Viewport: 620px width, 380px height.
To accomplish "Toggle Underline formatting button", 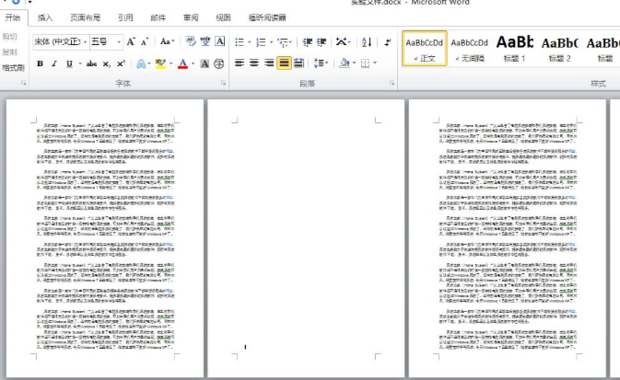I will pyautogui.click(x=69, y=64).
